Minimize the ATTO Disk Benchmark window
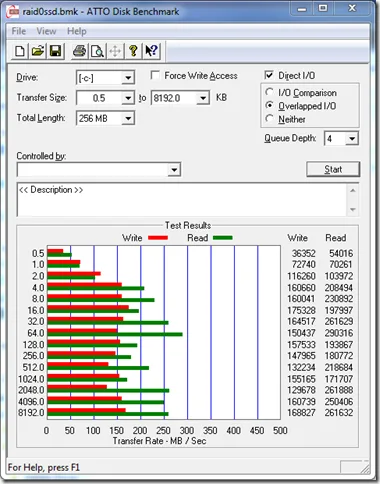This screenshot has width=380, height=484. click(x=302, y=8)
